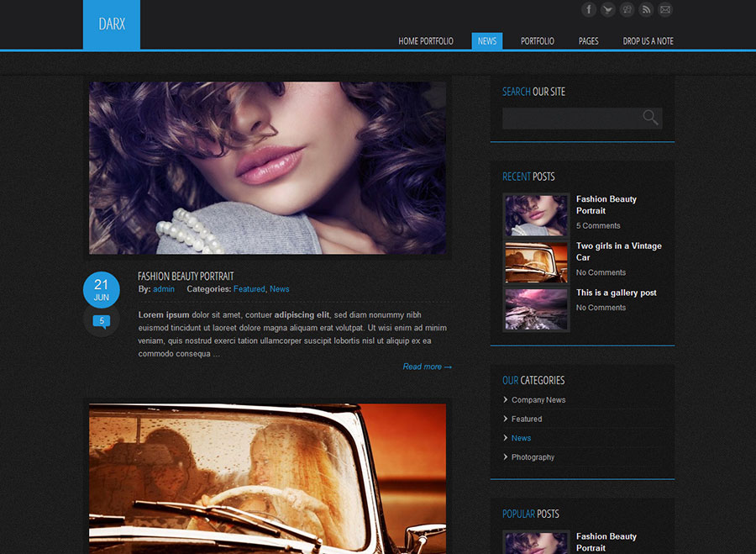Open News category in Our Categories list

[x=521, y=438]
